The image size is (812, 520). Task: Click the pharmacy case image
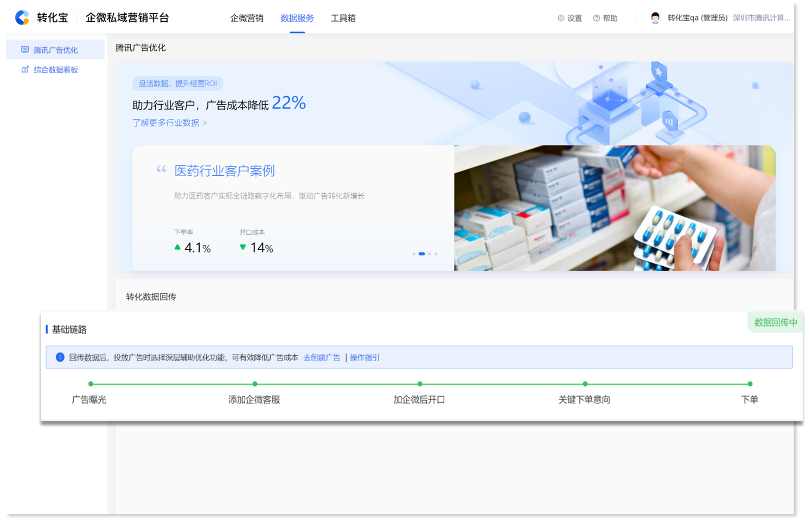pyautogui.click(x=615, y=208)
